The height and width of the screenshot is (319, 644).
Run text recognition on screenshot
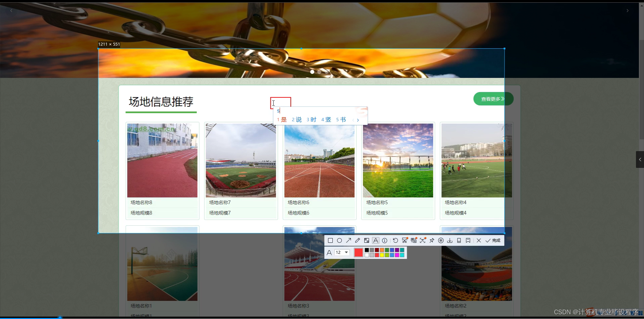(423, 240)
